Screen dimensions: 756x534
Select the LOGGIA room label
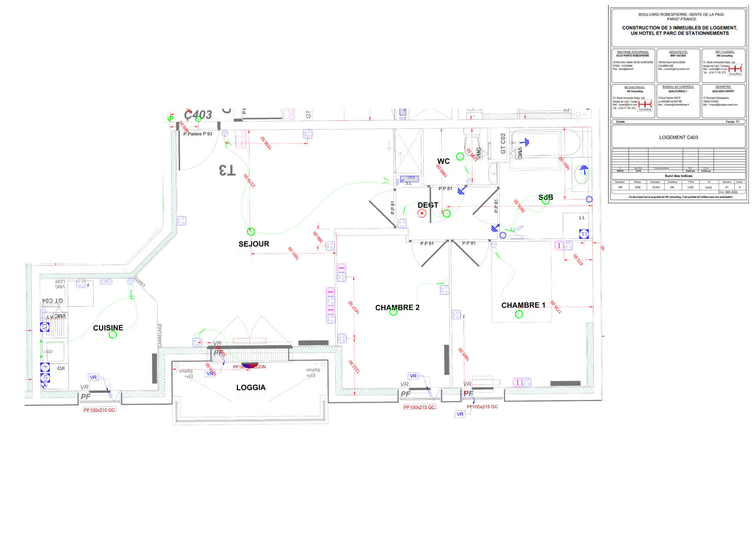251,387
